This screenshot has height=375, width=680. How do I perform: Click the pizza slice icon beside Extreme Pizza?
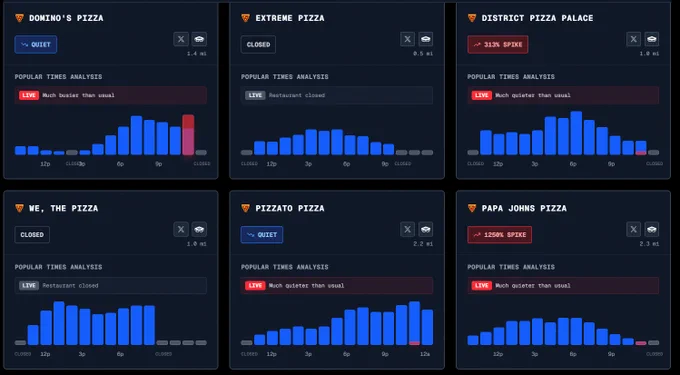coord(245,18)
